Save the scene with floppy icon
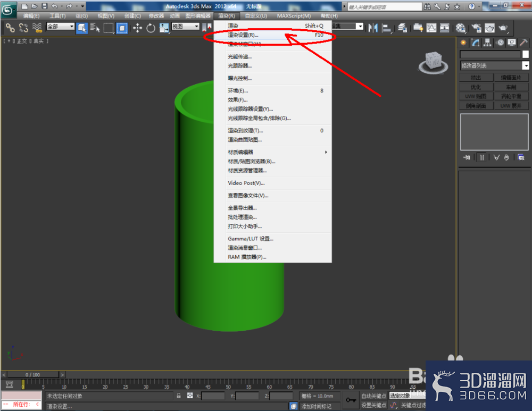This screenshot has height=411, width=532. [45, 6]
